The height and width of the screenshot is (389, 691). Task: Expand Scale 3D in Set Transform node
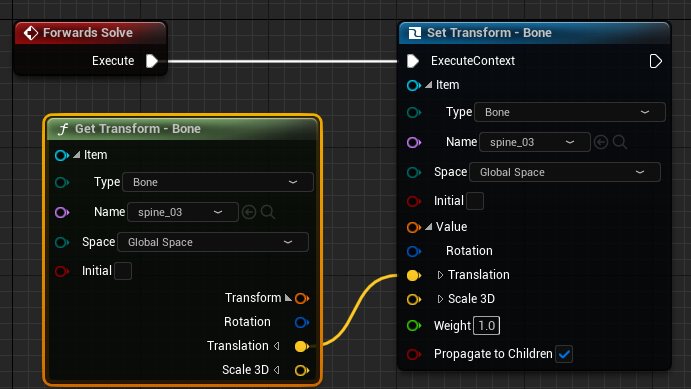pos(440,300)
